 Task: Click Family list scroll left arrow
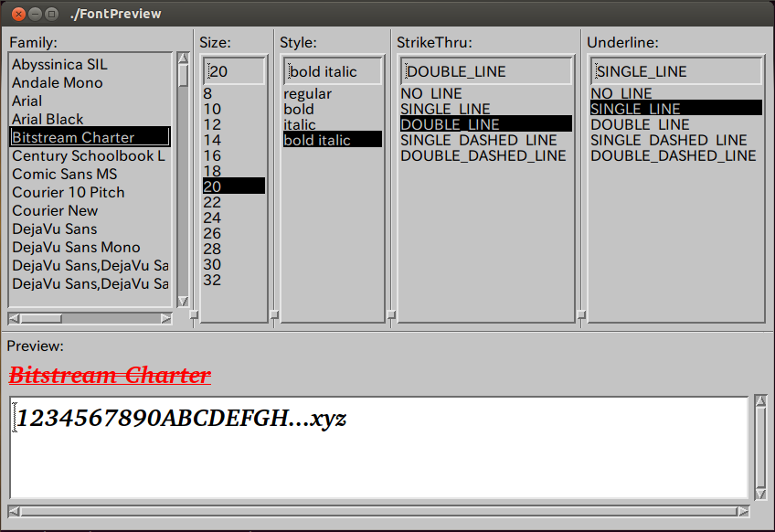coord(14,319)
